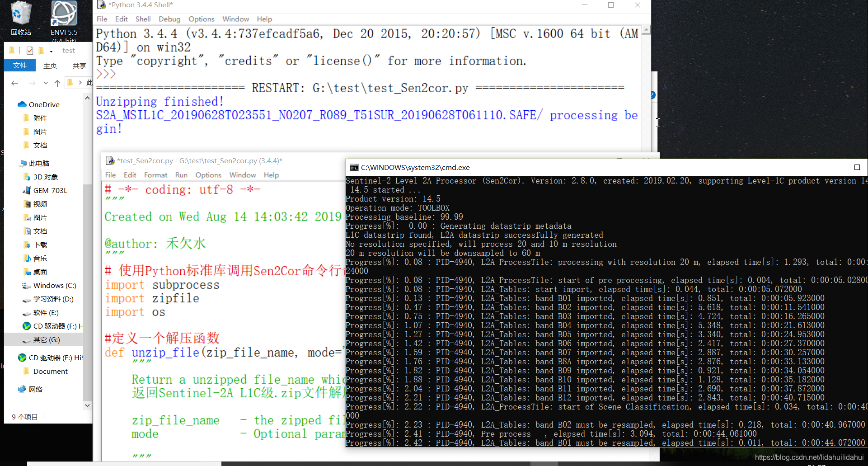This screenshot has height=466, width=868.
Task: Go up one folder level in Explorer
Action: pos(57,83)
